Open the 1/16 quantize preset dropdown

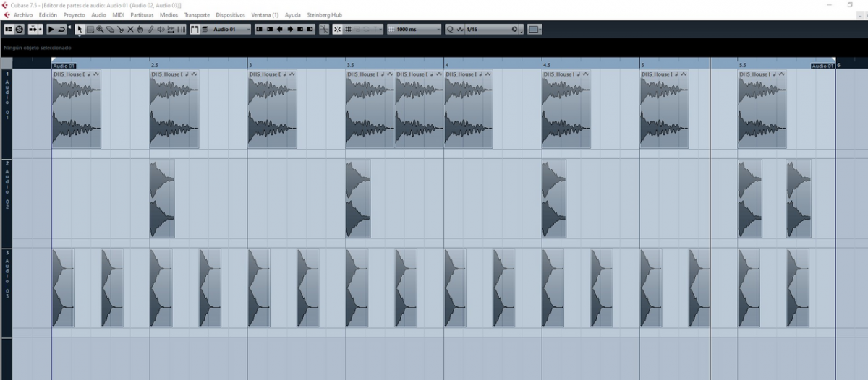[x=488, y=29]
